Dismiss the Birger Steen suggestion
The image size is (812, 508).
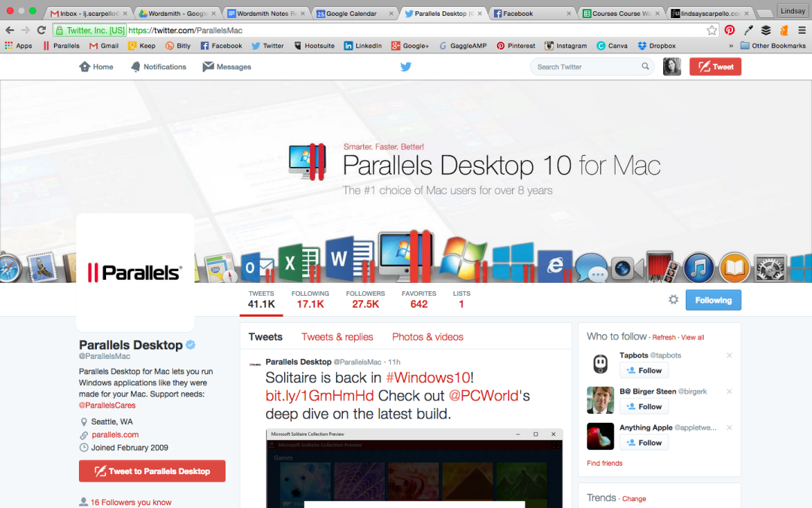click(x=729, y=391)
